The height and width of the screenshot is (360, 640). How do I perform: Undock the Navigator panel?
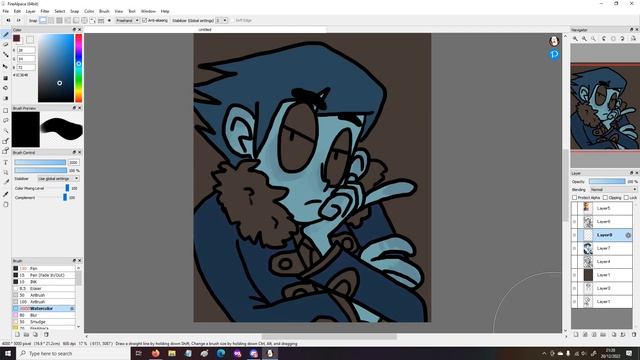631,30
